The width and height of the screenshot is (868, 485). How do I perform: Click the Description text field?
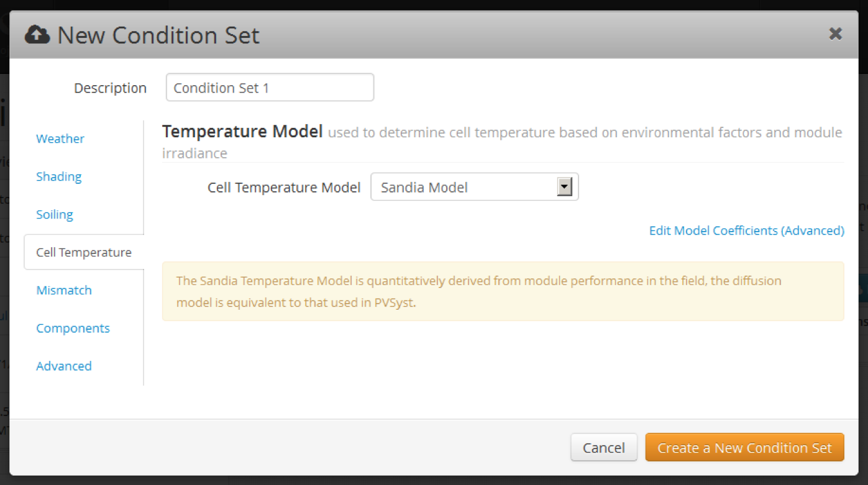coord(270,88)
